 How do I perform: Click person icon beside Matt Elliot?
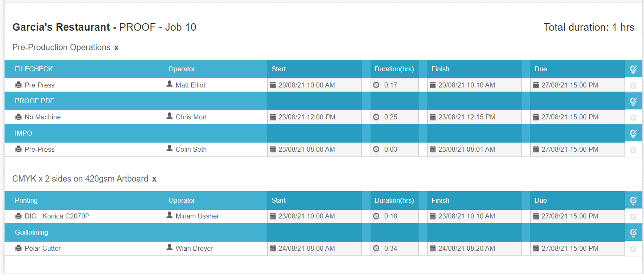[169, 84]
